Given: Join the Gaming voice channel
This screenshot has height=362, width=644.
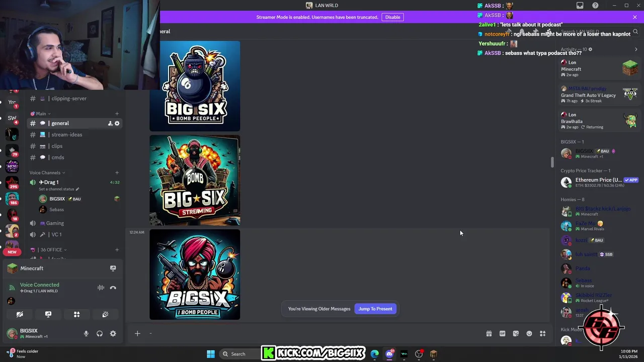Looking at the screenshot, I should (74, 223).
